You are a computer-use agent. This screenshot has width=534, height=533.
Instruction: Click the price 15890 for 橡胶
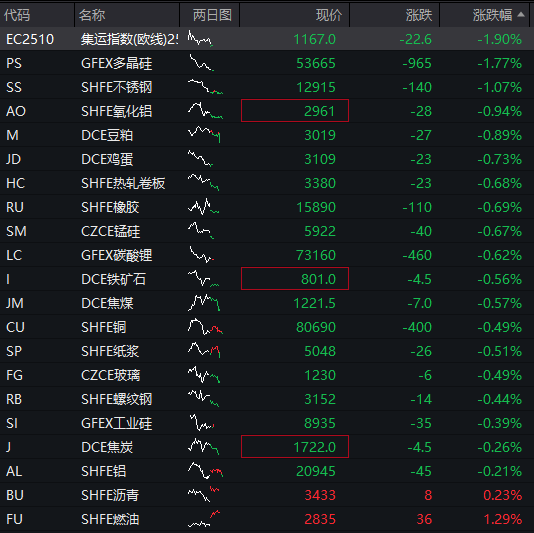[316, 207]
